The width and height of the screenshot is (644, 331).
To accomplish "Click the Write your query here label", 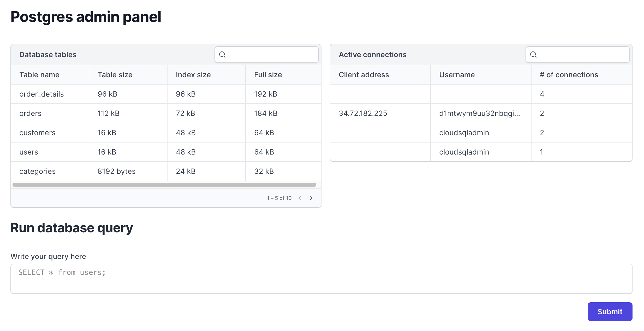I will (x=48, y=256).
